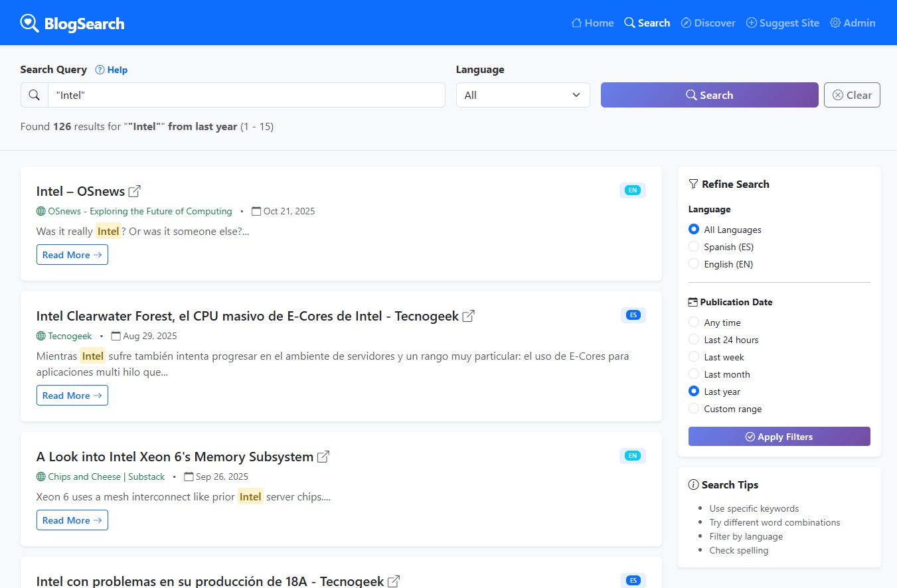Click the magnifier icon in search field

click(35, 95)
